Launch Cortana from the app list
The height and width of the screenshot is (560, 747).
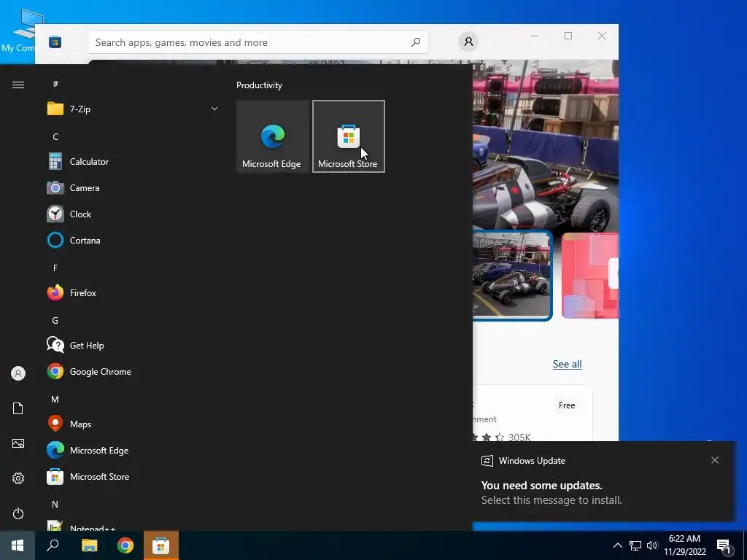[133, 241]
